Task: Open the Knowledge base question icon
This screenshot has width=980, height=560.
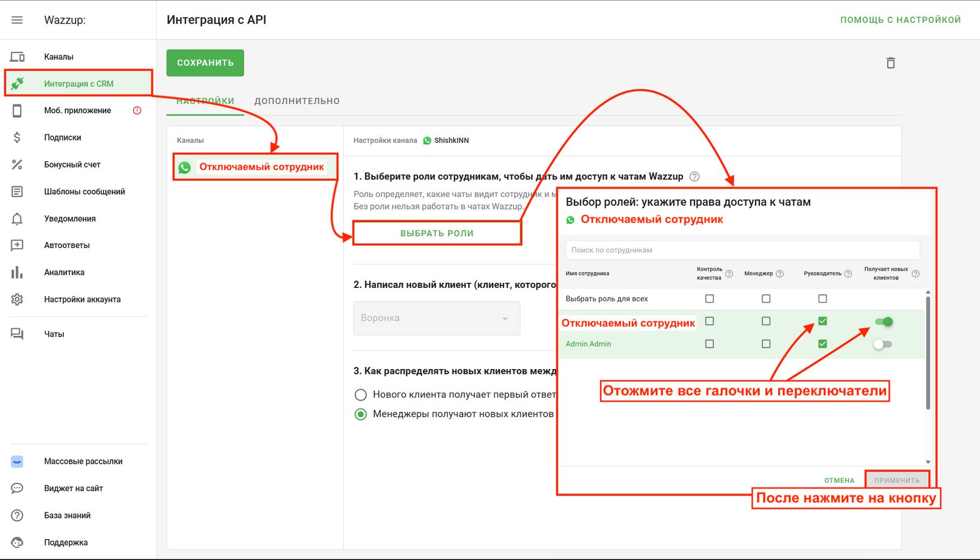Action: click(17, 516)
